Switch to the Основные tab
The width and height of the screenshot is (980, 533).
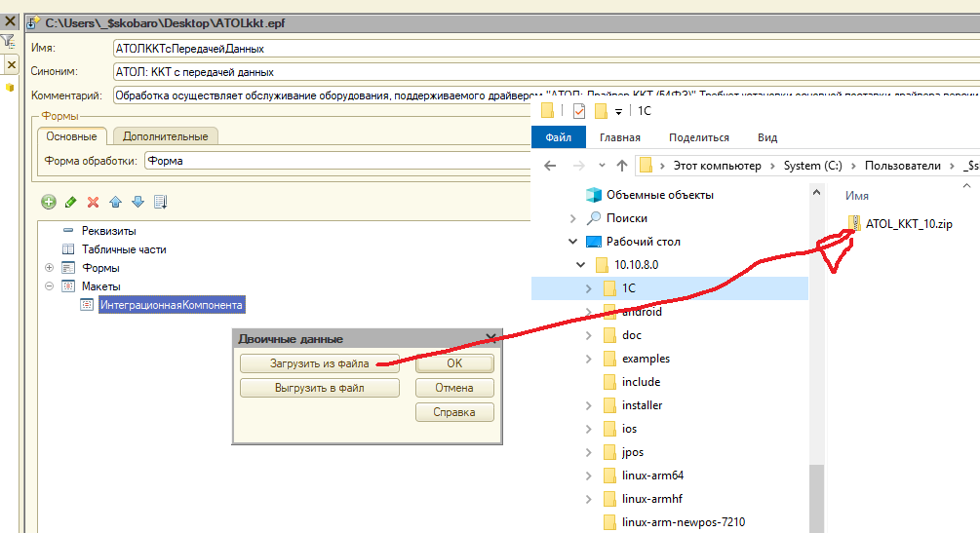coord(72,136)
